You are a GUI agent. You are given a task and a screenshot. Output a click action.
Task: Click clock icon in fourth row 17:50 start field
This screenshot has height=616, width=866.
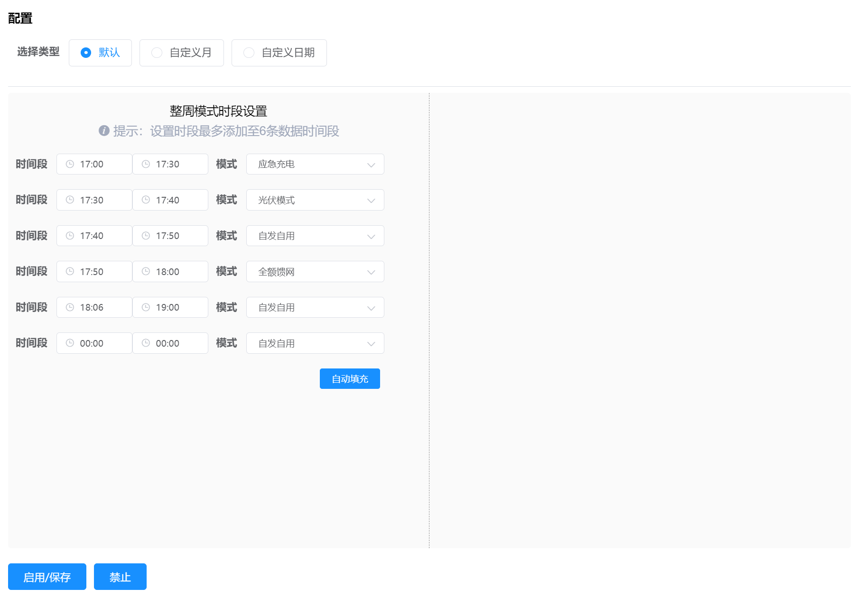[x=70, y=271]
